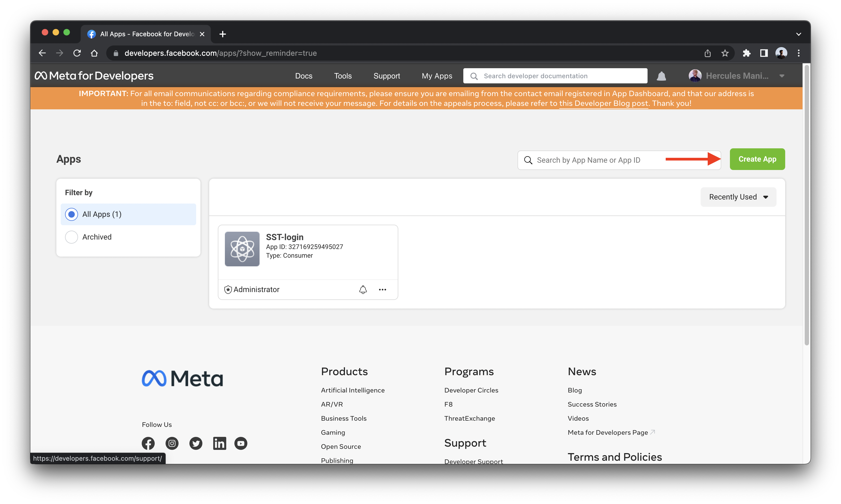
Task: Reload the page with refresh icon
Action: [x=77, y=53]
